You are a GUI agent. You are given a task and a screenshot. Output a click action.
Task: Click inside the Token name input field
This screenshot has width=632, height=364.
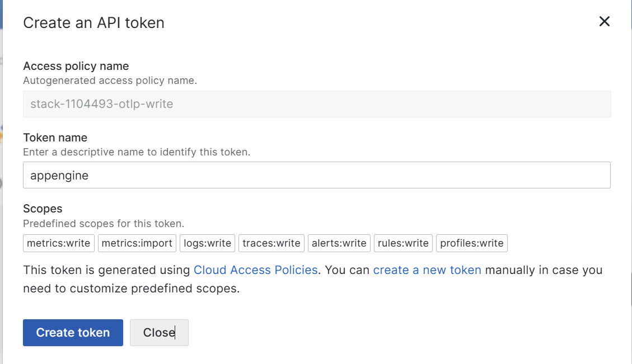(x=316, y=174)
